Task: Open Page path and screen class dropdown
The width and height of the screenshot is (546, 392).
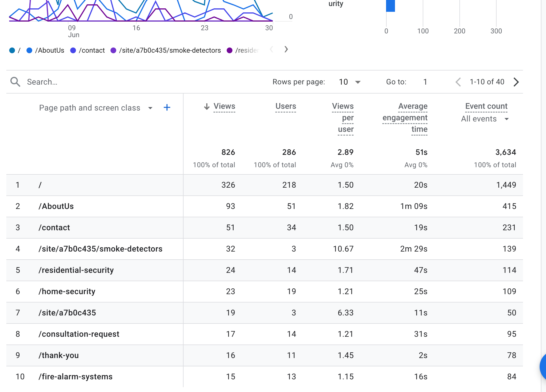Action: [150, 108]
